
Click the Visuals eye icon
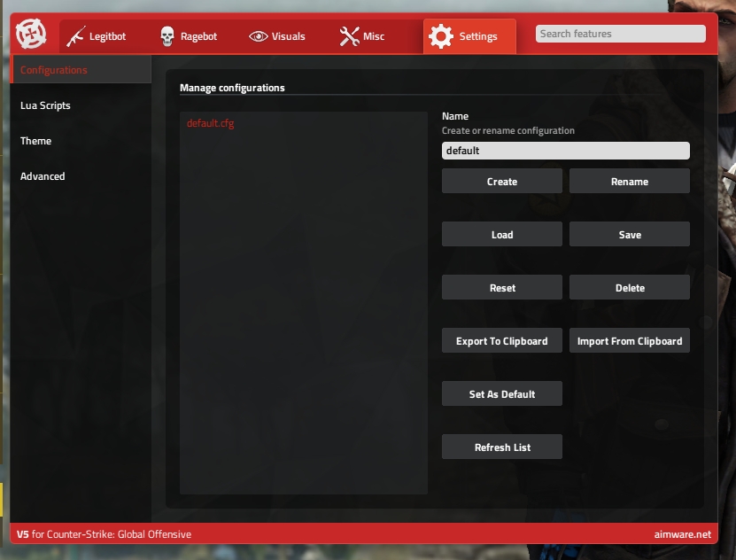click(258, 36)
